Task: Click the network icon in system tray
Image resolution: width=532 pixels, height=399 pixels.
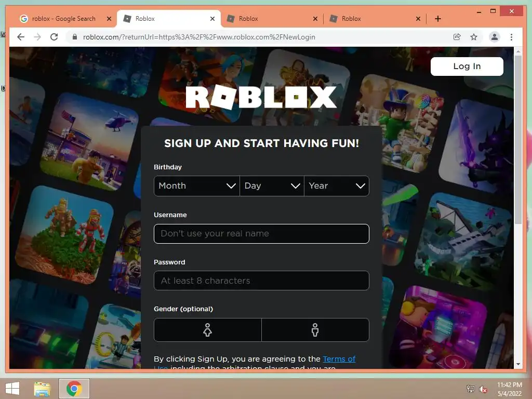Action: 470,389
